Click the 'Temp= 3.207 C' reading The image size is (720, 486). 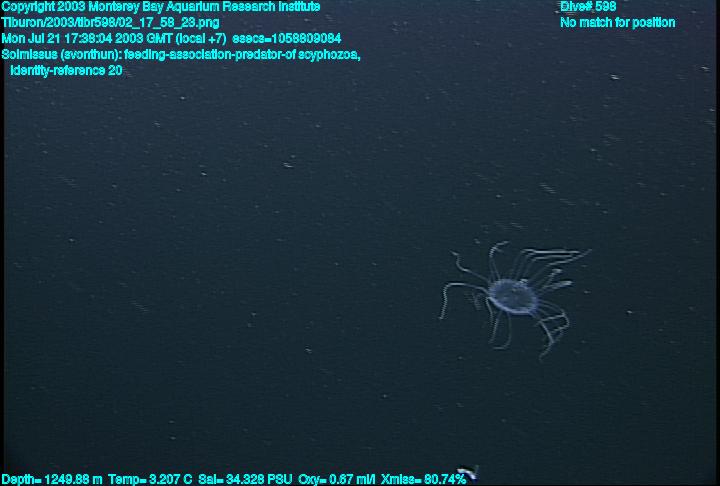click(150, 480)
